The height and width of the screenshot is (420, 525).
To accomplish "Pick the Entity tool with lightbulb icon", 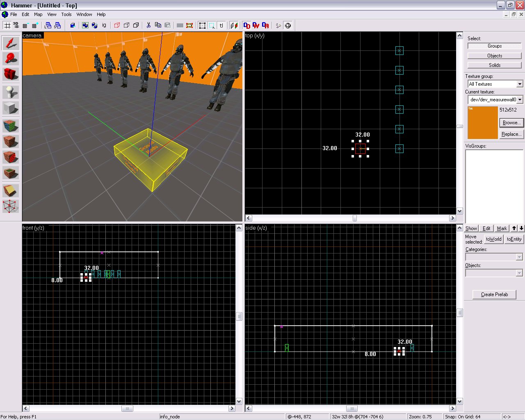I will [11, 92].
